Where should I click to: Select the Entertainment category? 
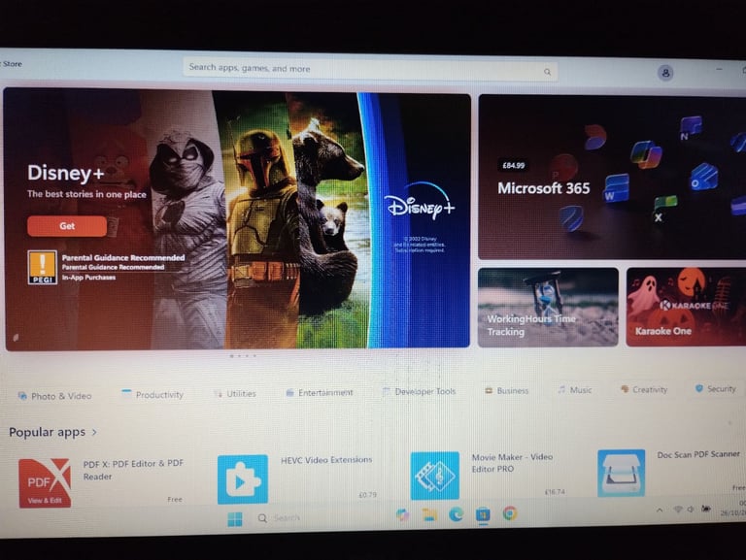point(320,393)
